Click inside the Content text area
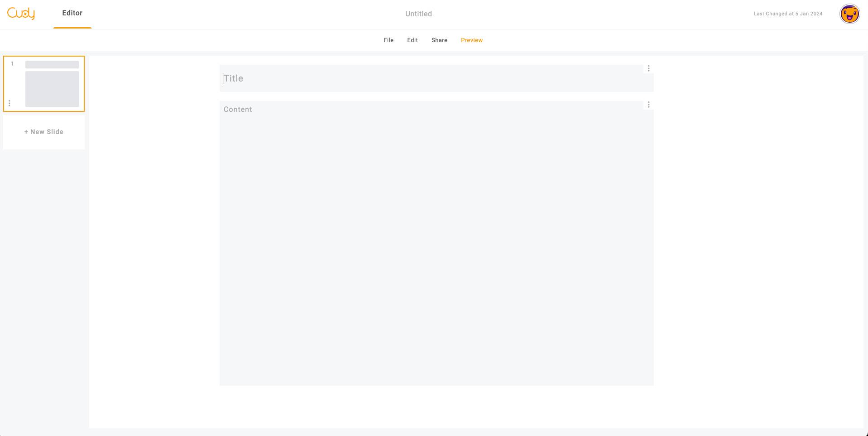This screenshot has width=868, height=436. [436, 244]
